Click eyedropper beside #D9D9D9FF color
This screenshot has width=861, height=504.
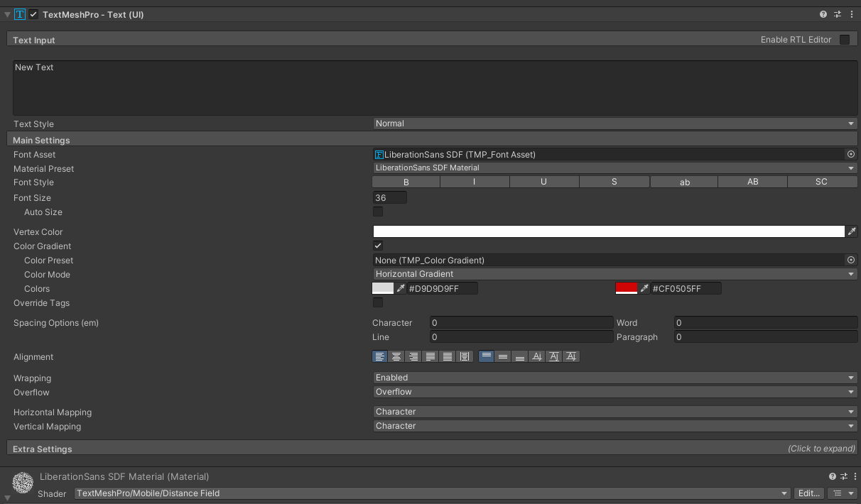coord(401,288)
